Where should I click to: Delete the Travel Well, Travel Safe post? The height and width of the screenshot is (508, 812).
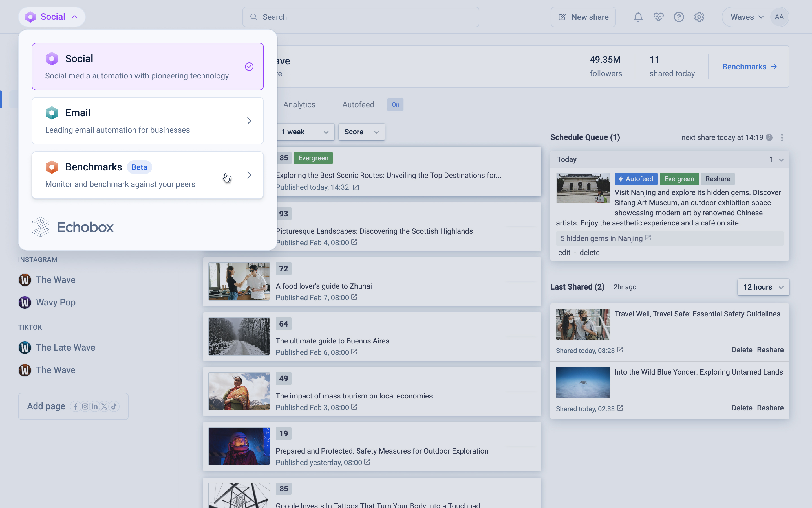coord(742,350)
